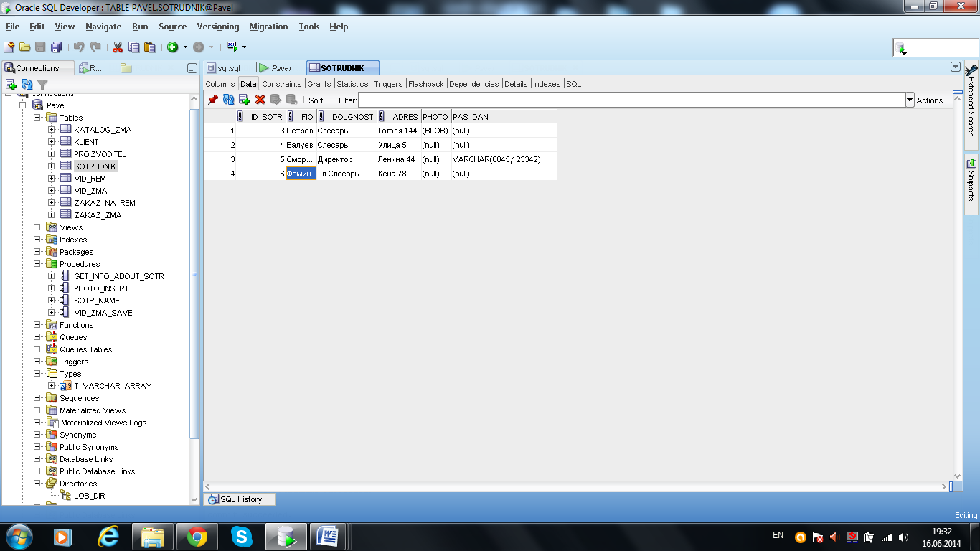Refresh the SOTRUDNIK table data
Image resolution: width=980 pixels, height=551 pixels.
tap(229, 100)
